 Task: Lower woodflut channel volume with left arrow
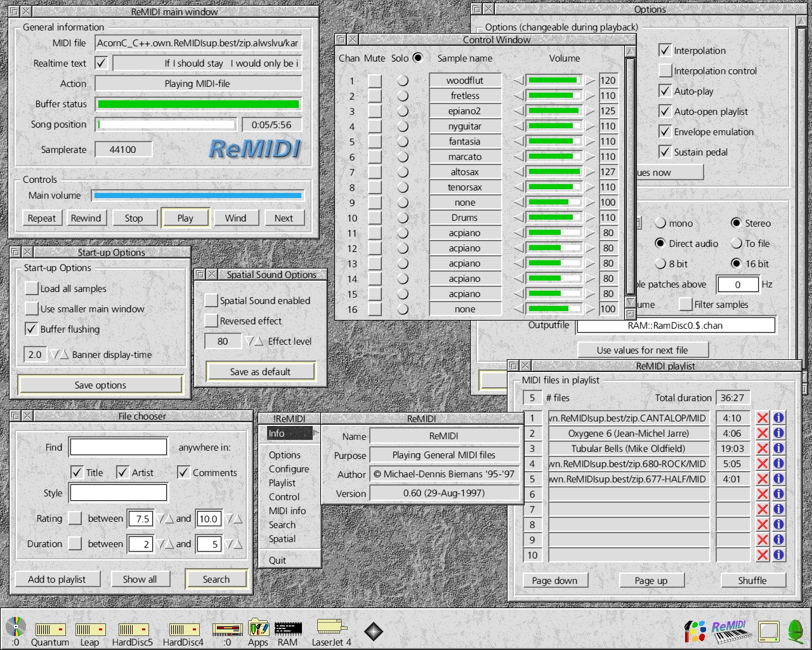click(x=518, y=81)
